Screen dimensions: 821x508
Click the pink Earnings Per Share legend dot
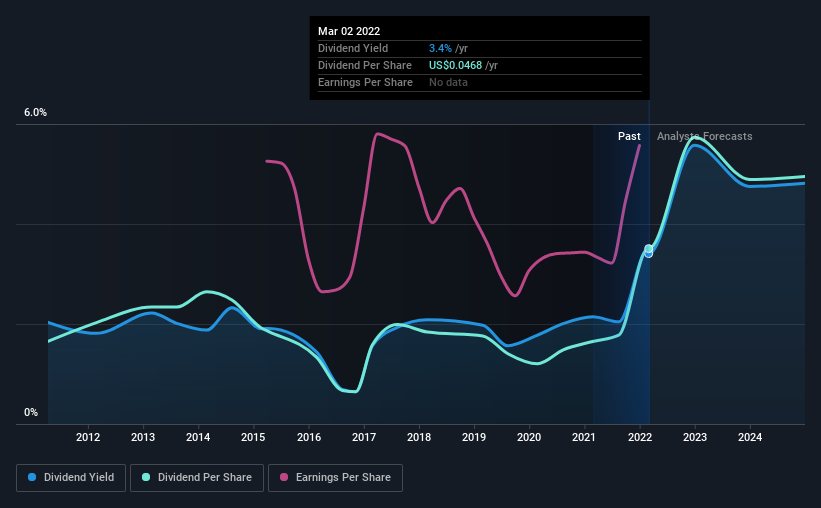pos(284,477)
